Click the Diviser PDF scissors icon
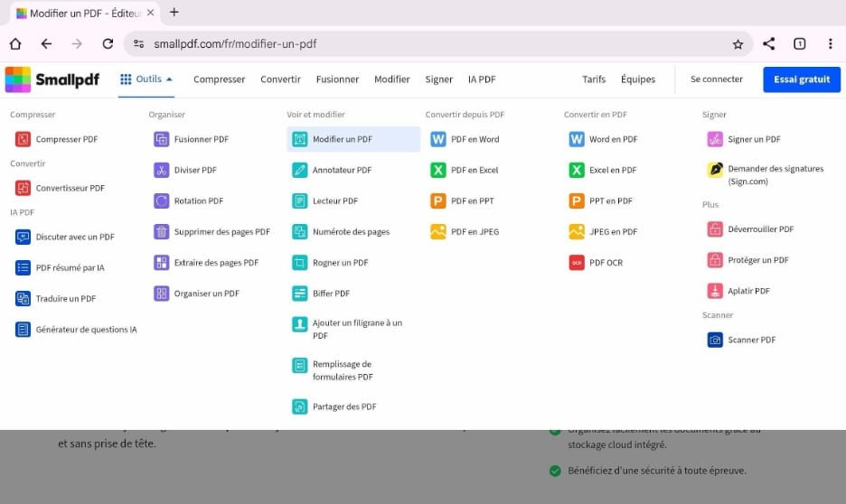Image resolution: width=846 pixels, height=504 pixels. coord(161,170)
